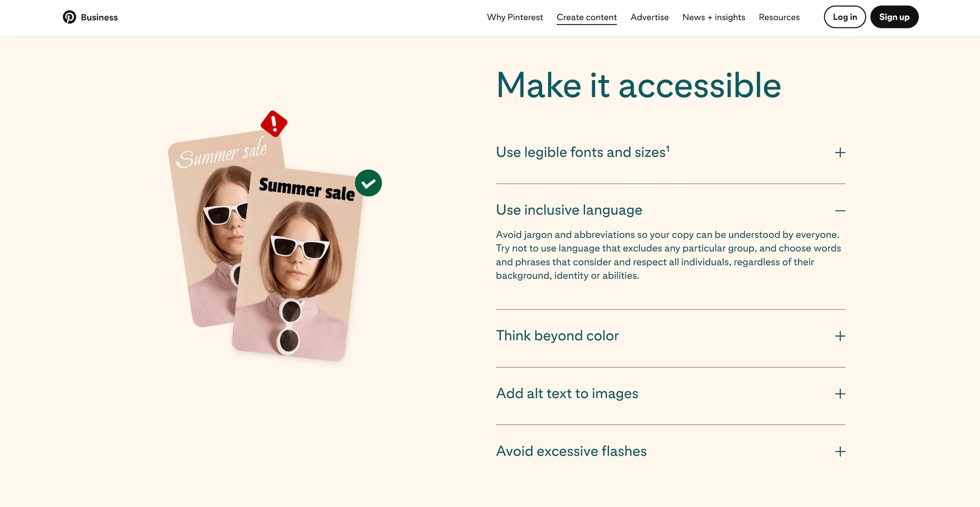980x507 pixels.
Task: Collapse the 'Use inclusive language' section
Action: (x=569, y=210)
